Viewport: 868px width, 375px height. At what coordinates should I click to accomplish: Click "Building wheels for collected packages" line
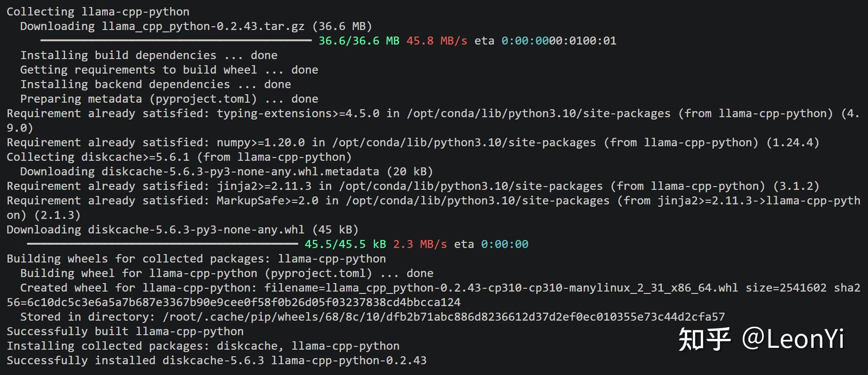click(x=196, y=259)
